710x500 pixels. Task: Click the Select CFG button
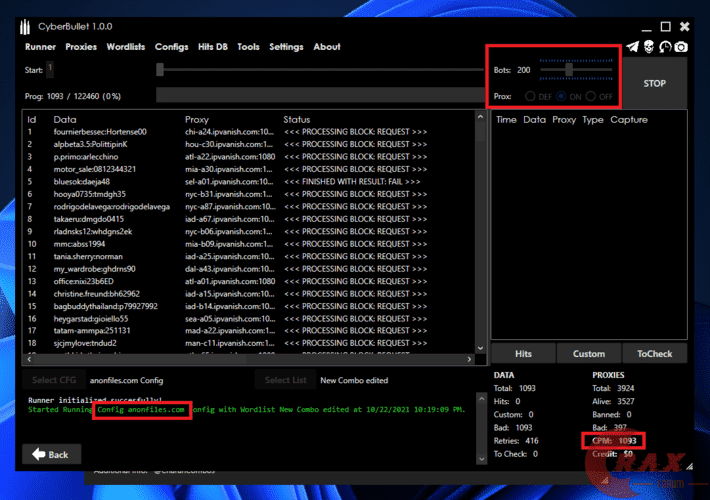click(54, 380)
